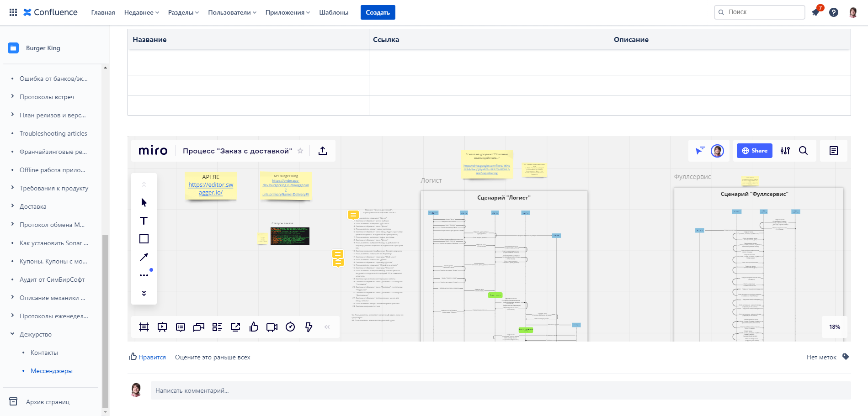The image size is (868, 416).
Task: Click the Miro Share button
Action: (754, 151)
